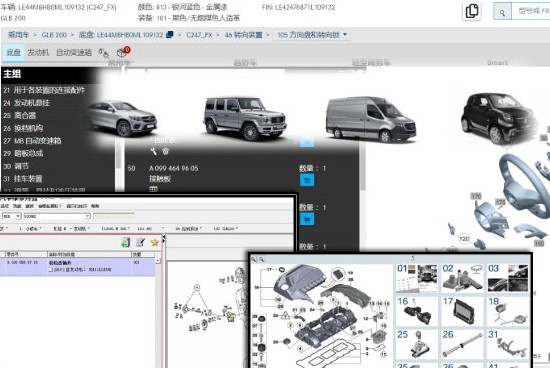
Task: Click the table icon below 接触板
Action: pos(154,189)
